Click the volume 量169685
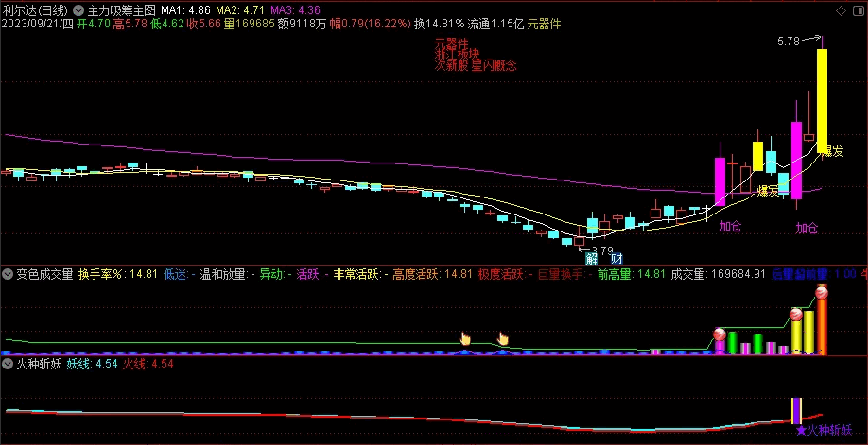Viewport: 868px width, 445px height. click(x=249, y=24)
